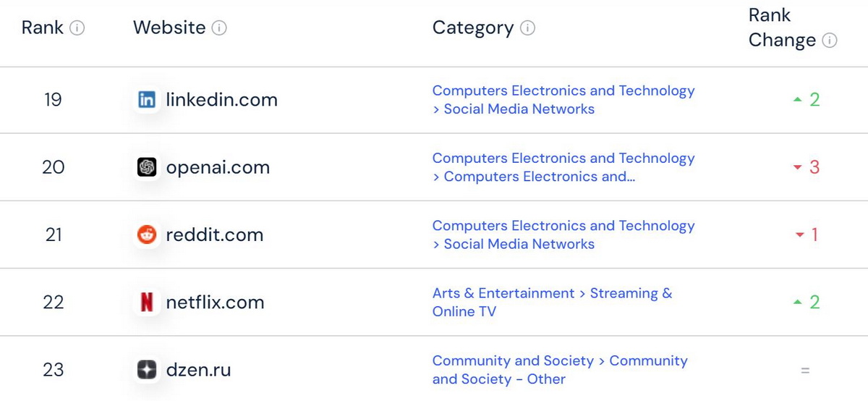Click the Netflix favicon logo

pos(147,303)
